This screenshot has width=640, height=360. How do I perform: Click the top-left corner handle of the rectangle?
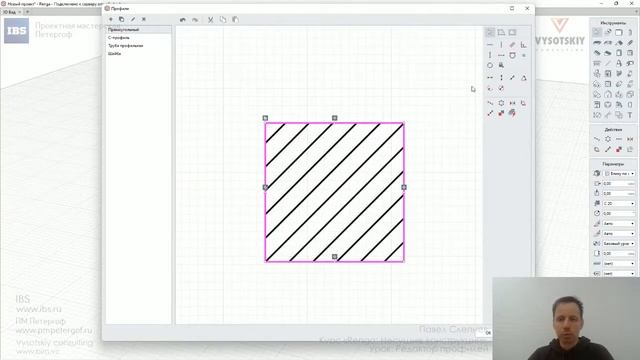[x=265, y=118]
